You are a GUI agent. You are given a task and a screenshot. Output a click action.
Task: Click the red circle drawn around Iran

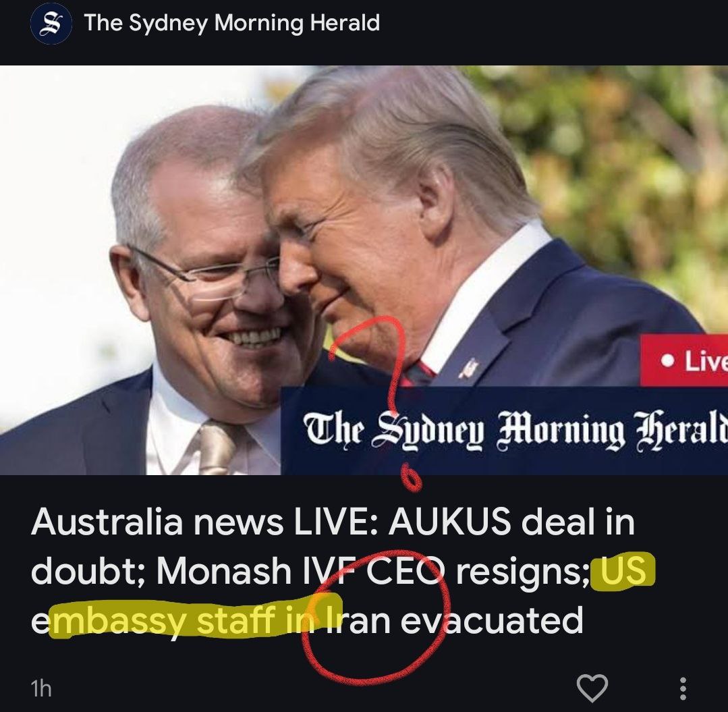(x=376, y=618)
